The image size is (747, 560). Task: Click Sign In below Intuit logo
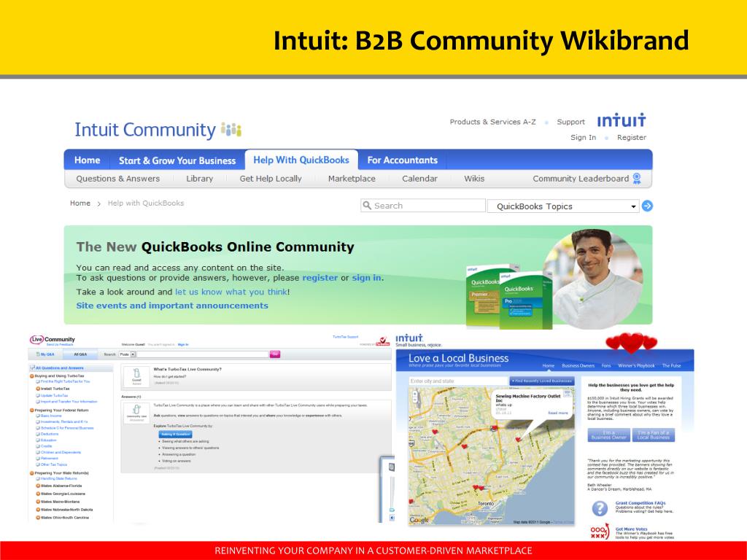point(583,137)
